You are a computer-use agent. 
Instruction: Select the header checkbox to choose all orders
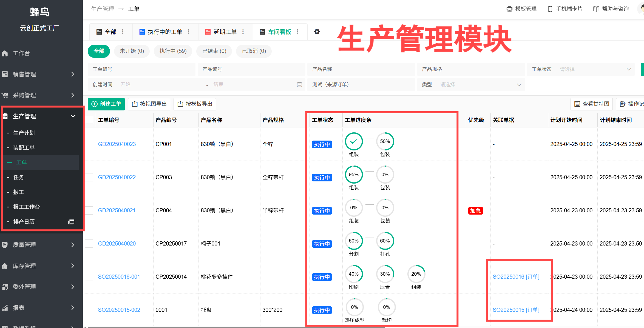pos(89,120)
